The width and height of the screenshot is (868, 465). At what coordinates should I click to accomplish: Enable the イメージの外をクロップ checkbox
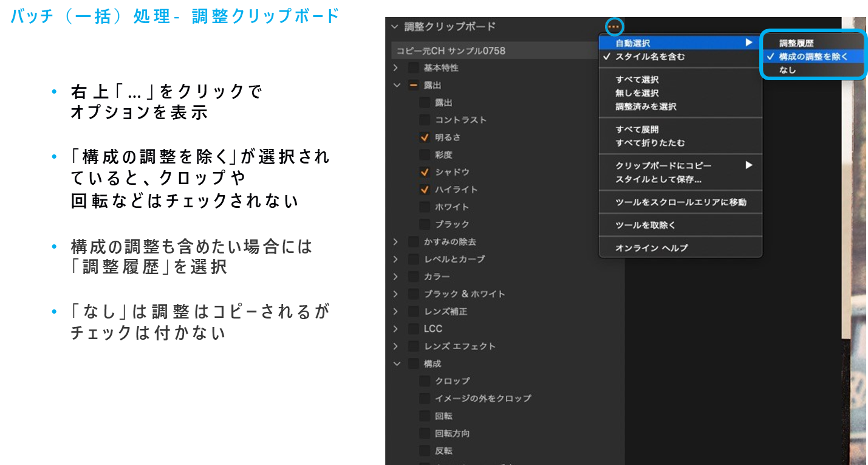click(424, 398)
